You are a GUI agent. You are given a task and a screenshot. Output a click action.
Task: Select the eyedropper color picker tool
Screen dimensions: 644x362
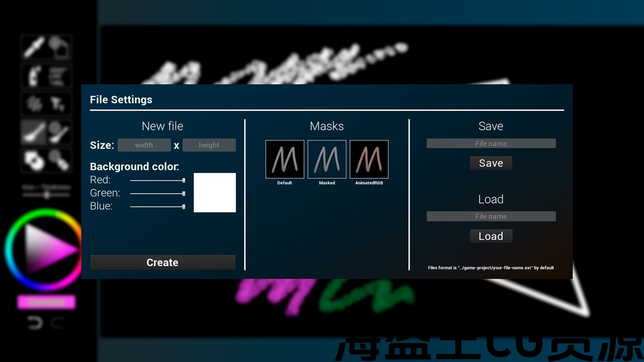tap(33, 47)
